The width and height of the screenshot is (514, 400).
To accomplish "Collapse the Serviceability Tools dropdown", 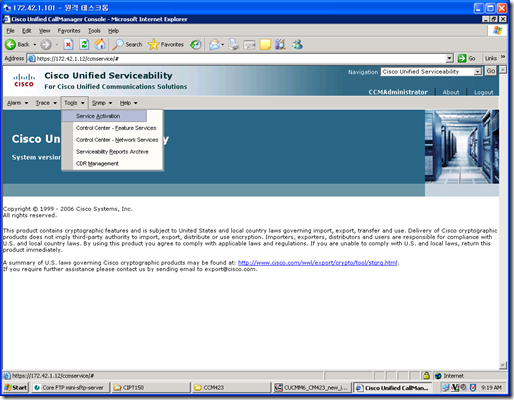I will tap(74, 103).
